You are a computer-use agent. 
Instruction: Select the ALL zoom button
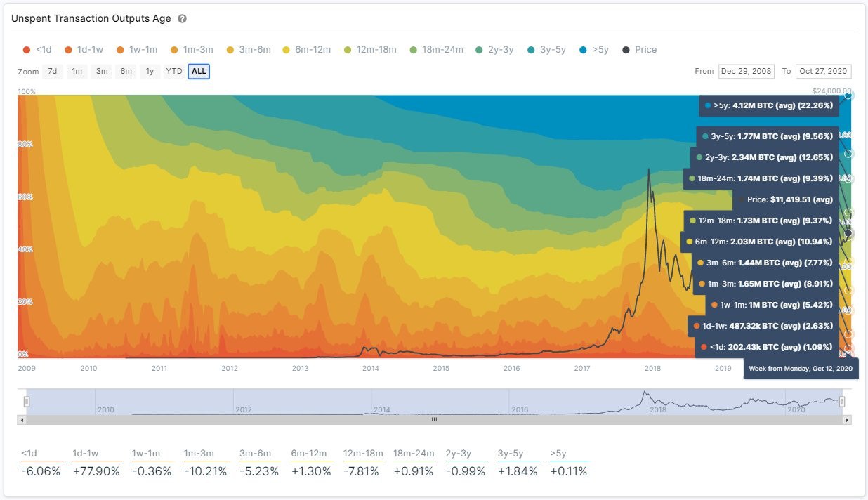tap(199, 72)
